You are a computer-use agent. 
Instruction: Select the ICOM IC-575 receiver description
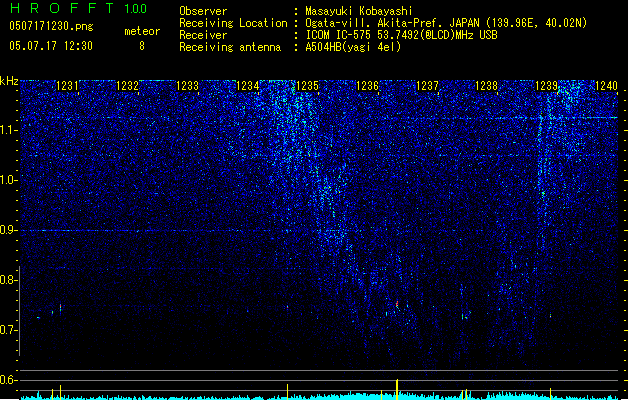pos(402,35)
